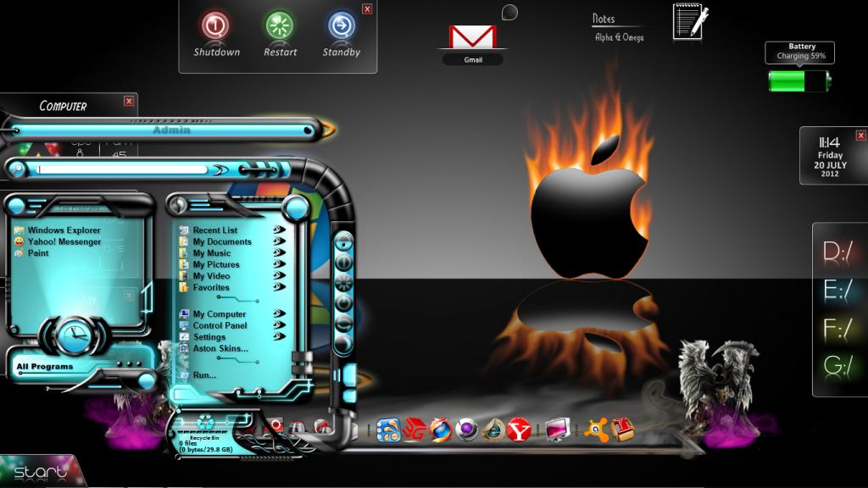Select Aston Skins... menu entry
This screenshot has width=868, height=488.
214,348
